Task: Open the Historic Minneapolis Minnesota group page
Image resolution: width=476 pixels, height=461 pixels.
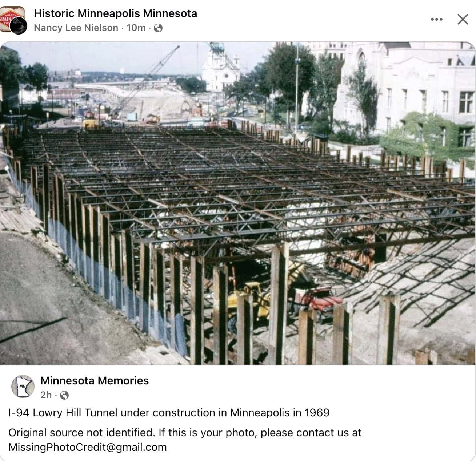Action: [115, 13]
